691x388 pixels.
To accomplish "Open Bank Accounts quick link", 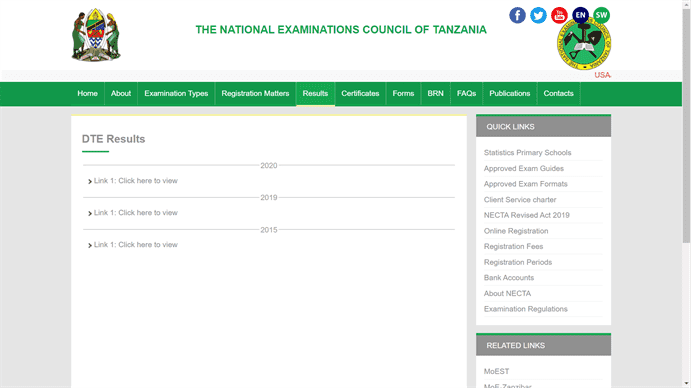I will point(509,278).
